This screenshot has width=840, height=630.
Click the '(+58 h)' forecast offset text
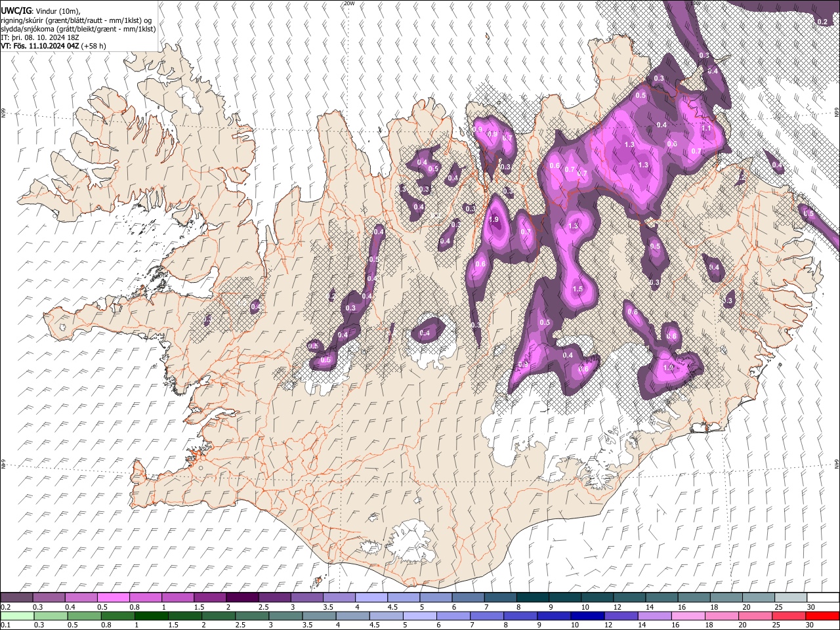tap(94, 47)
